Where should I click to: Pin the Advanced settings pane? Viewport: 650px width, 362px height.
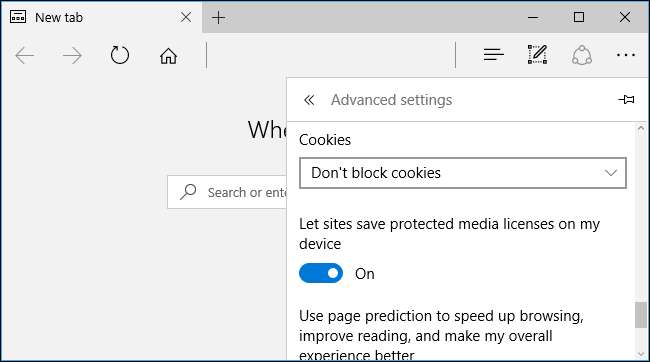[626, 100]
